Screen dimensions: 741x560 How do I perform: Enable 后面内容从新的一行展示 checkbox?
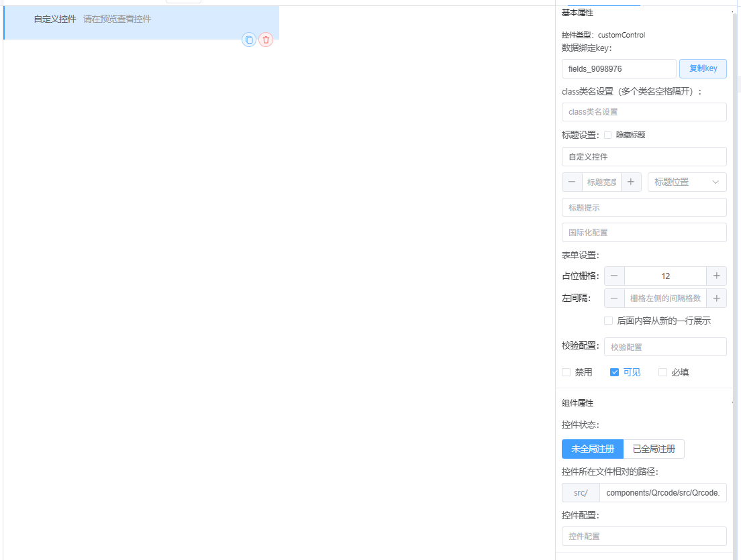(x=609, y=321)
